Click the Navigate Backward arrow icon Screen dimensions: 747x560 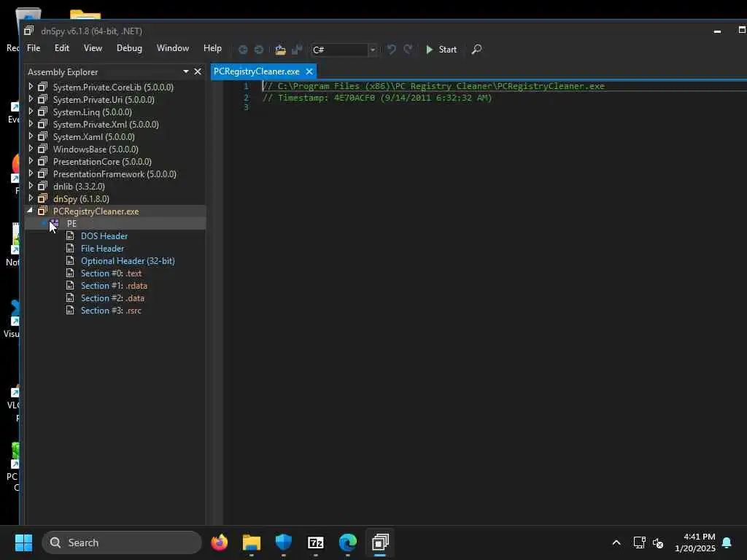click(x=243, y=50)
